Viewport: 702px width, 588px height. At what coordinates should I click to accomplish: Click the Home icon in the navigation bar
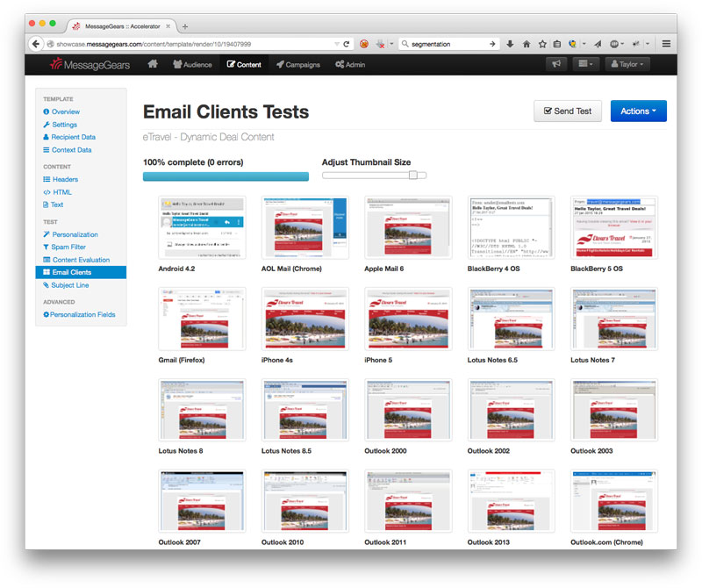pos(153,64)
